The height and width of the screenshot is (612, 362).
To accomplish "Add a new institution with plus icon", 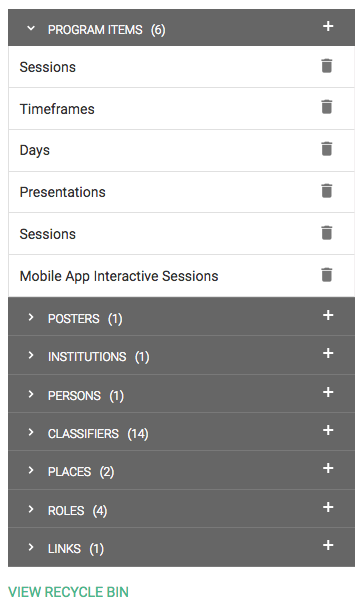I will tap(328, 353).
